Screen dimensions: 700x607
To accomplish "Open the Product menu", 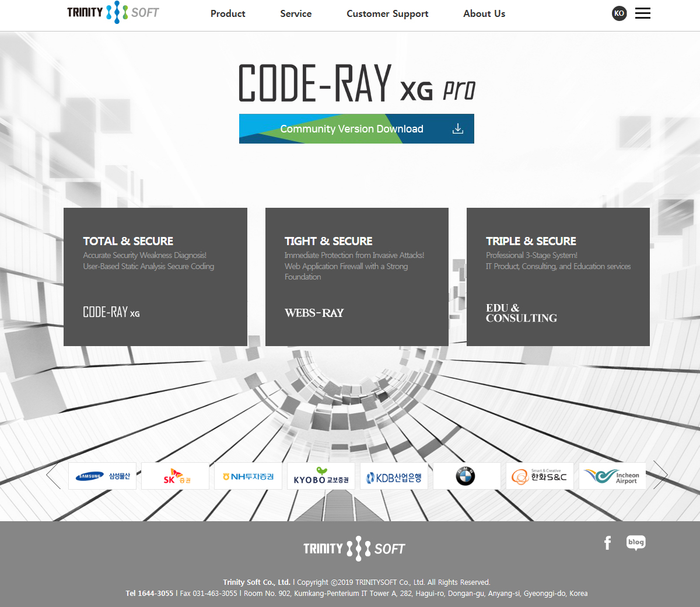I will pos(228,13).
